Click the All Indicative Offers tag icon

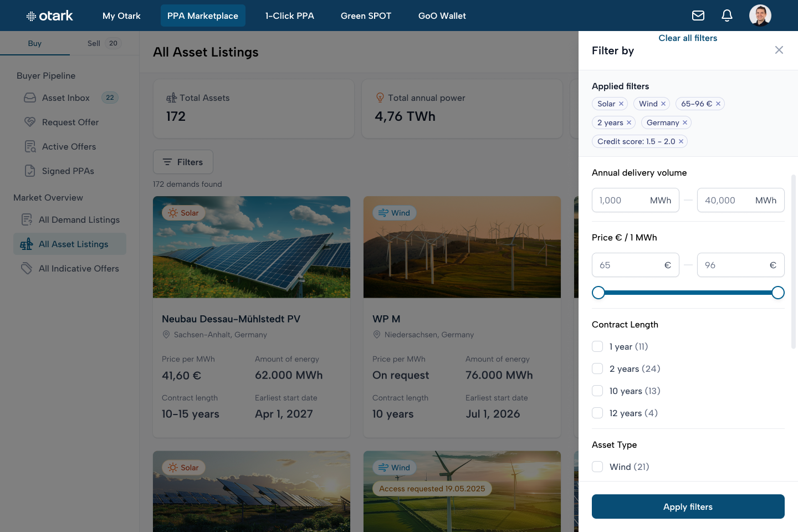(x=27, y=268)
